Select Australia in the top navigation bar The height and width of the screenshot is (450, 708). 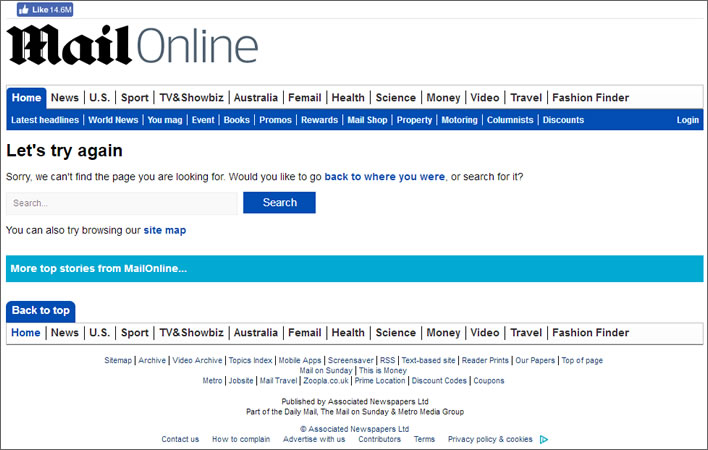(256, 97)
